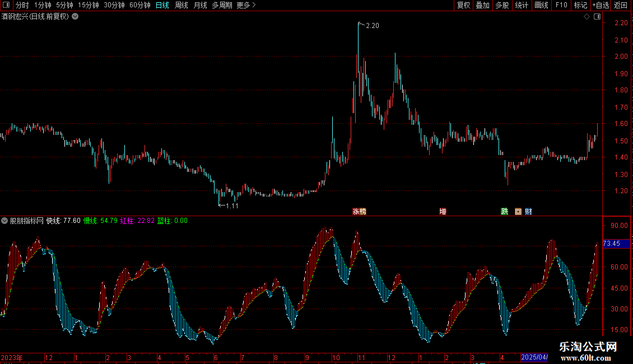The image size is (633, 364).
Task: Click the 股朋指标网 indicator name
Action: click(x=27, y=221)
